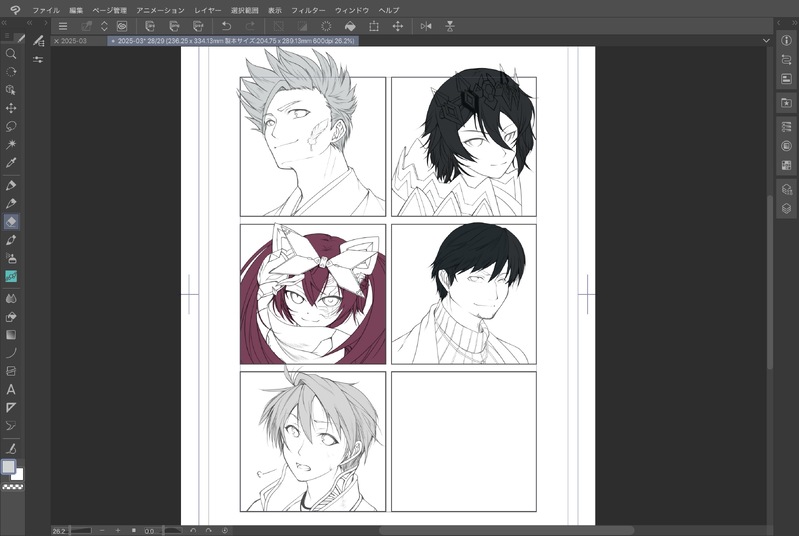Click the rotation angle field 0.0
The width and height of the screenshot is (799, 536).
click(x=149, y=531)
